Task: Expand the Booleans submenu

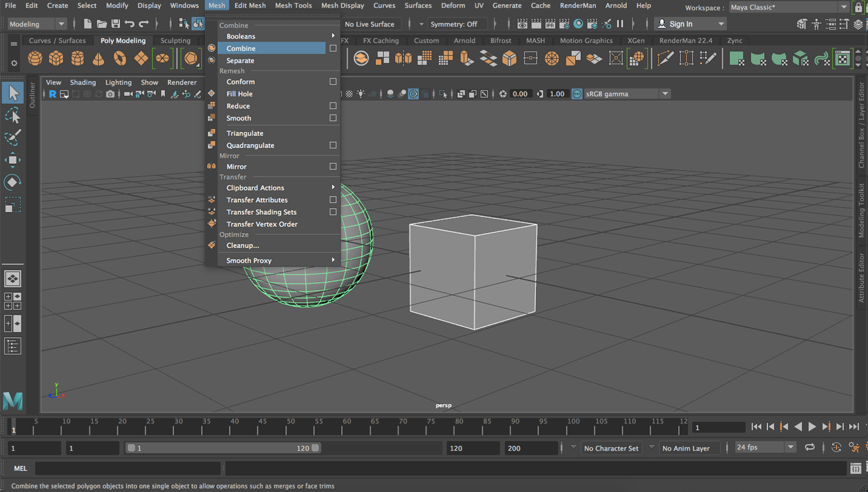Action: (279, 36)
